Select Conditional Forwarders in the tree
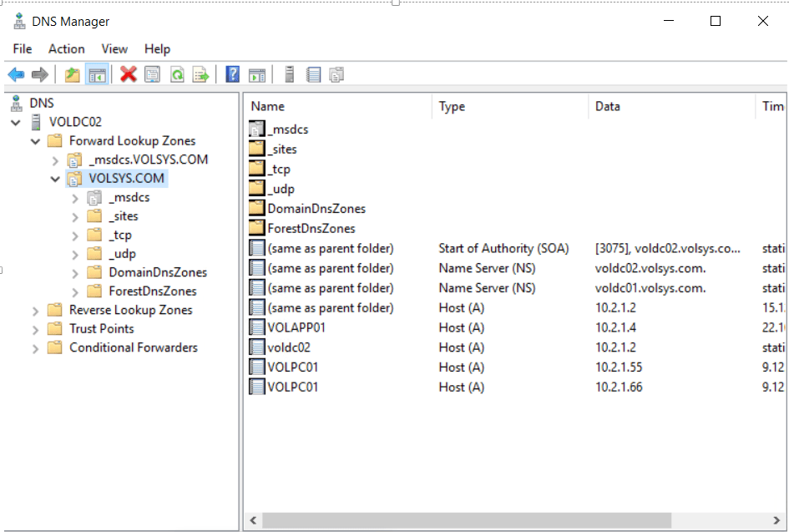 coord(134,347)
